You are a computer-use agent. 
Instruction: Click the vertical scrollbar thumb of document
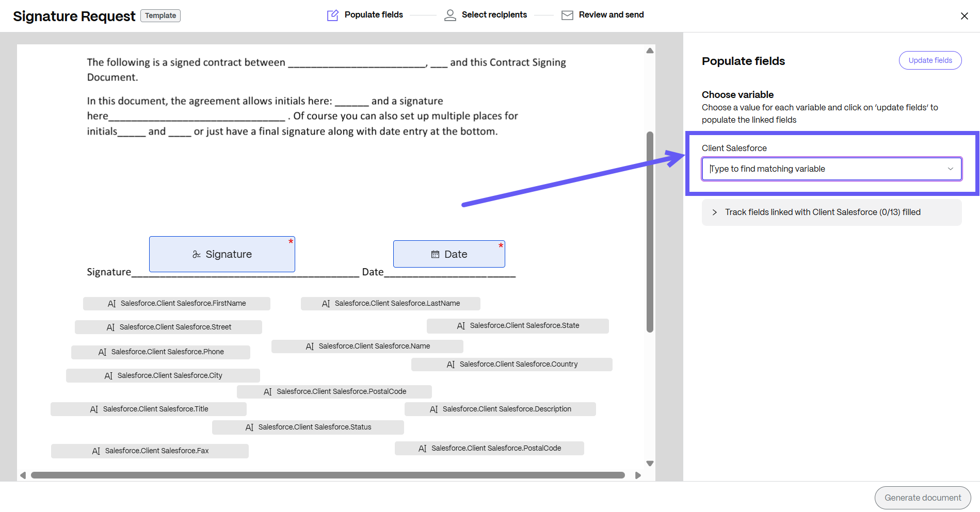coord(650,232)
